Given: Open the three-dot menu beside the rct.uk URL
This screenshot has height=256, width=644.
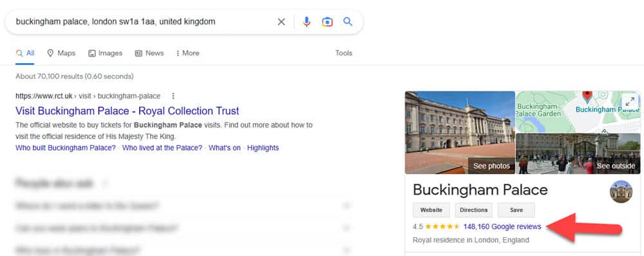Looking at the screenshot, I should pos(173,96).
